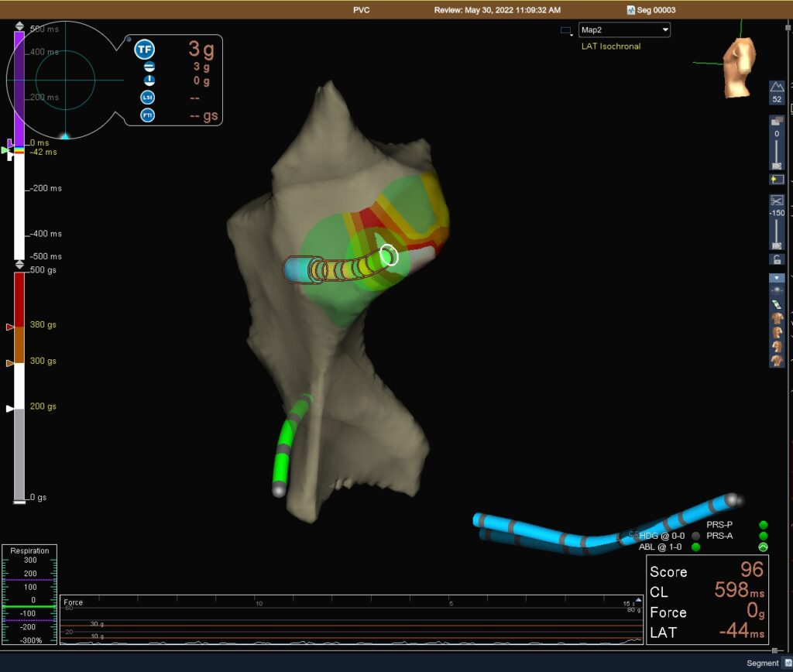The image size is (793, 672).
Task: Click the Segment icon in bottom bar
Action: [785, 663]
